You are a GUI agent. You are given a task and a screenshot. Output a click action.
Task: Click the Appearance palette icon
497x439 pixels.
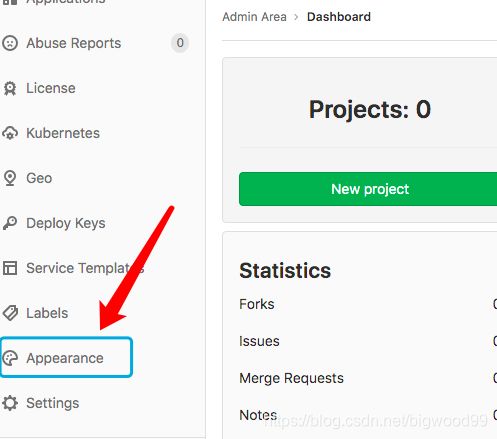[x=10, y=358]
